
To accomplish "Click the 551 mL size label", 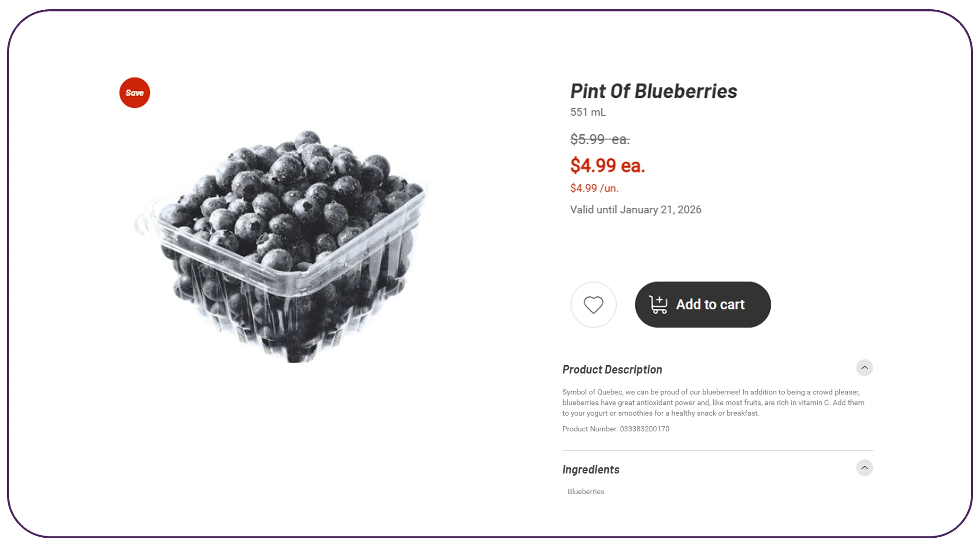I will point(588,112).
